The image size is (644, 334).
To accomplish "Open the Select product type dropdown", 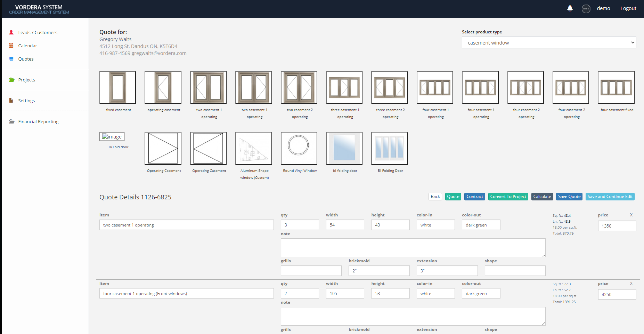I will [x=549, y=42].
